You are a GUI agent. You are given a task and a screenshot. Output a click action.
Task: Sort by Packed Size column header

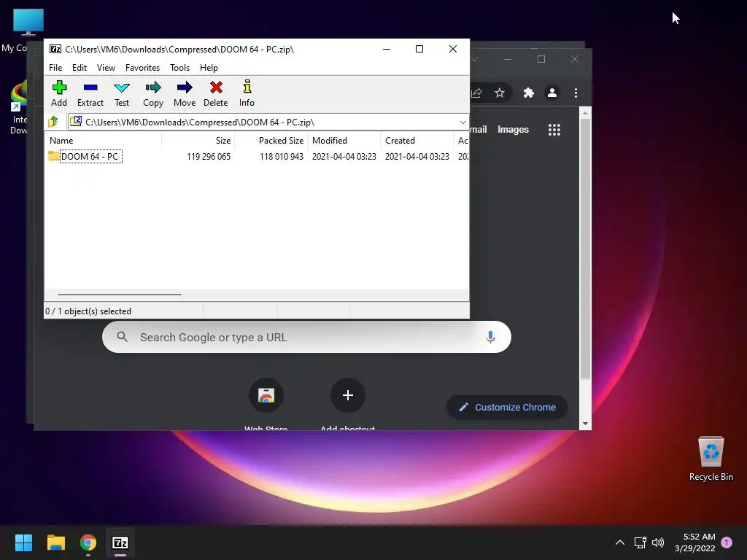(281, 141)
